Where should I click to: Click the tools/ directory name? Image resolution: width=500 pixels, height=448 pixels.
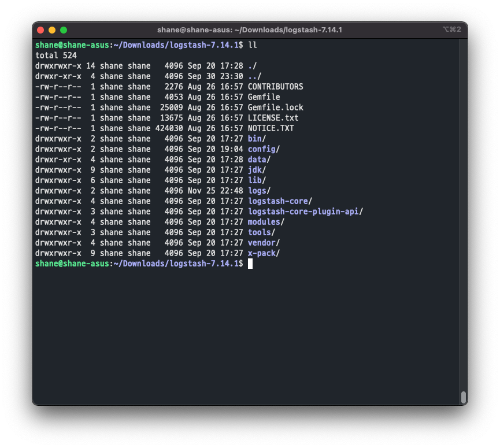click(x=261, y=232)
